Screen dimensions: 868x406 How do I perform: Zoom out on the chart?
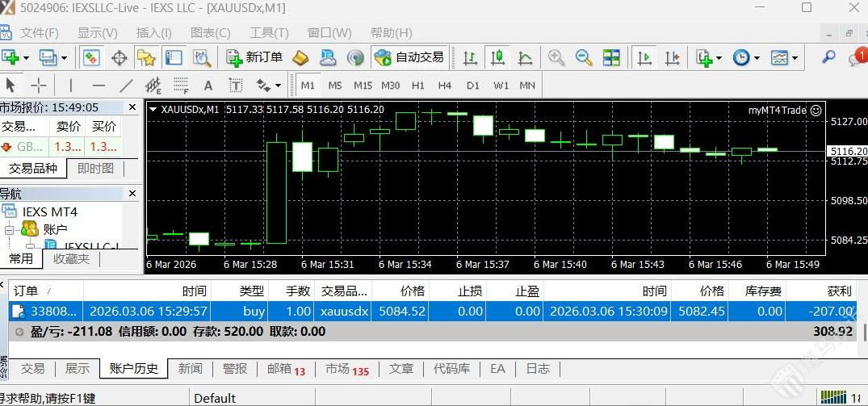[x=583, y=57]
